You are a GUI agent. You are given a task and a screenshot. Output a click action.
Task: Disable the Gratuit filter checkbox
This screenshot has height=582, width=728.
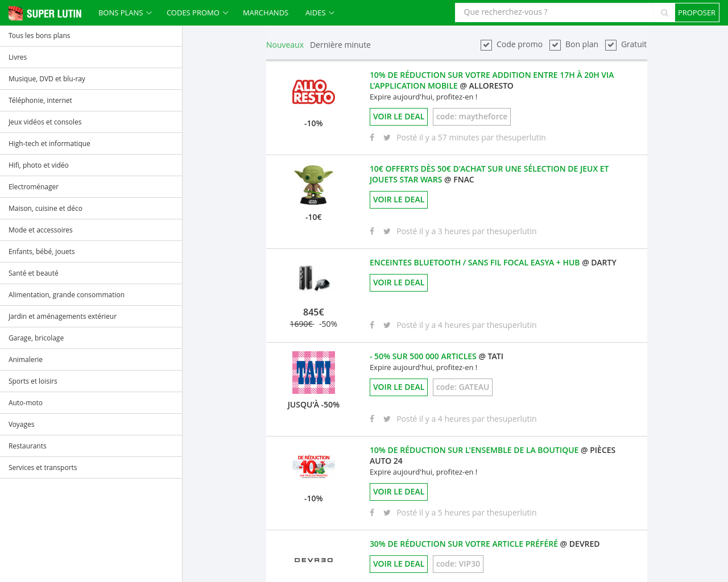tap(611, 45)
